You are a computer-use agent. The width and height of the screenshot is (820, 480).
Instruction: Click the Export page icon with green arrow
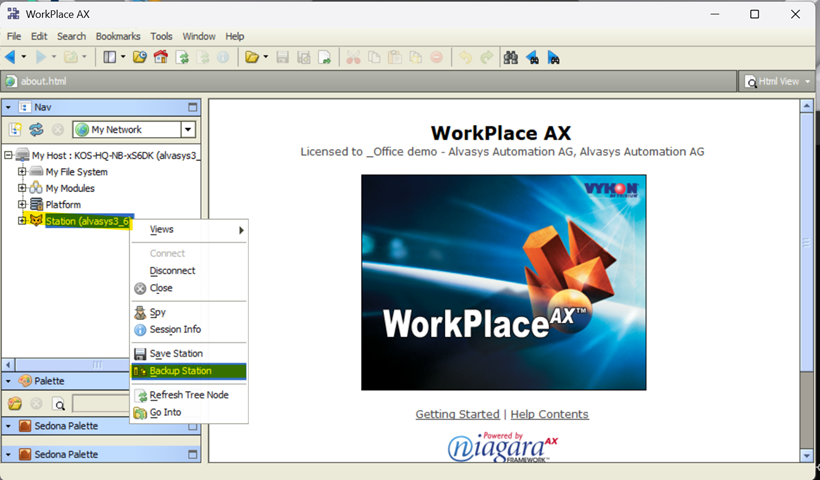click(x=325, y=58)
